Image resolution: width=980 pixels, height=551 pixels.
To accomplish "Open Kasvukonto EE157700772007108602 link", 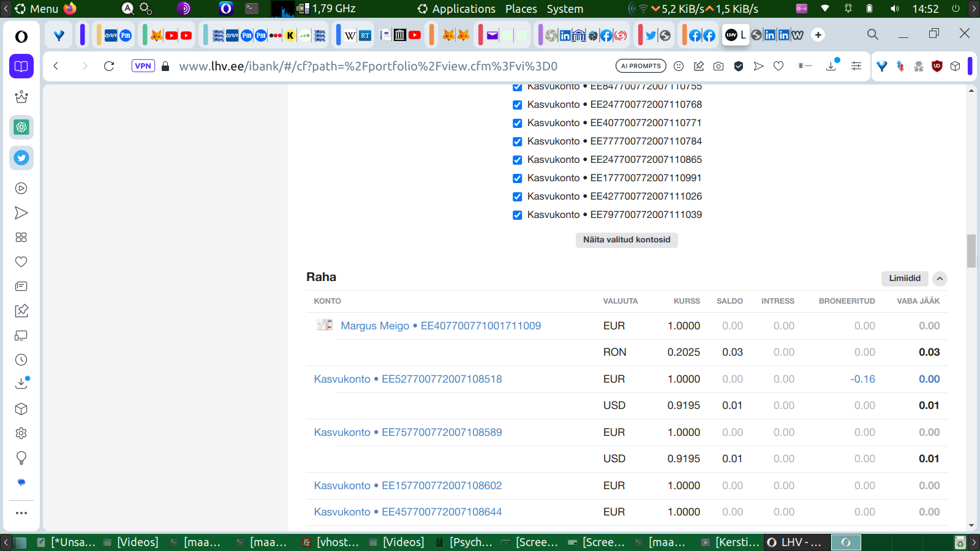I will [x=408, y=485].
